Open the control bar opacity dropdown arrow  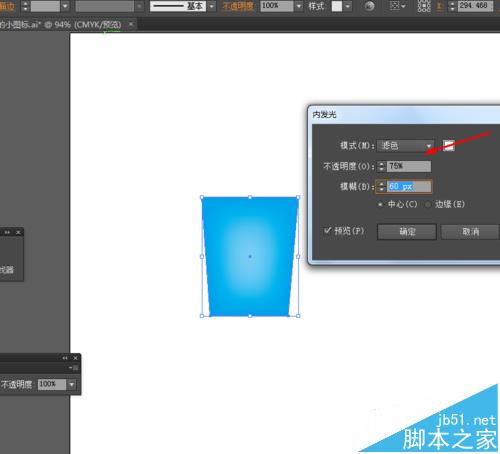pyautogui.click(x=299, y=6)
